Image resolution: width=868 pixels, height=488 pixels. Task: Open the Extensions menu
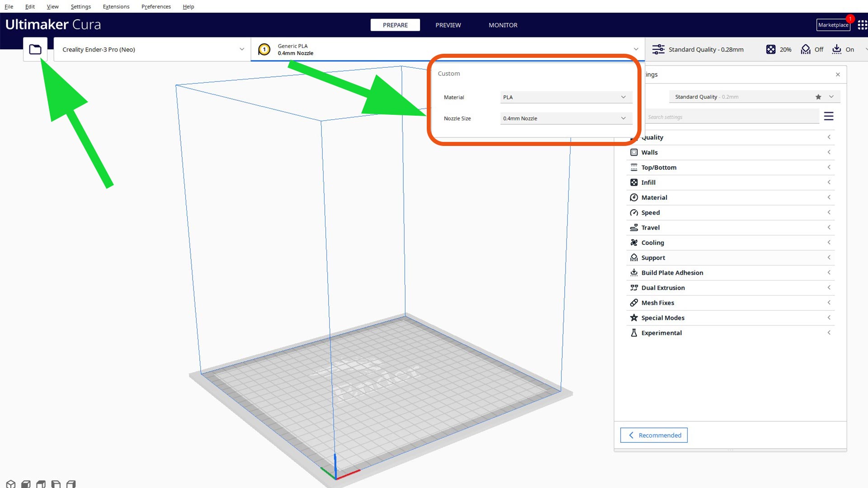[x=116, y=6]
